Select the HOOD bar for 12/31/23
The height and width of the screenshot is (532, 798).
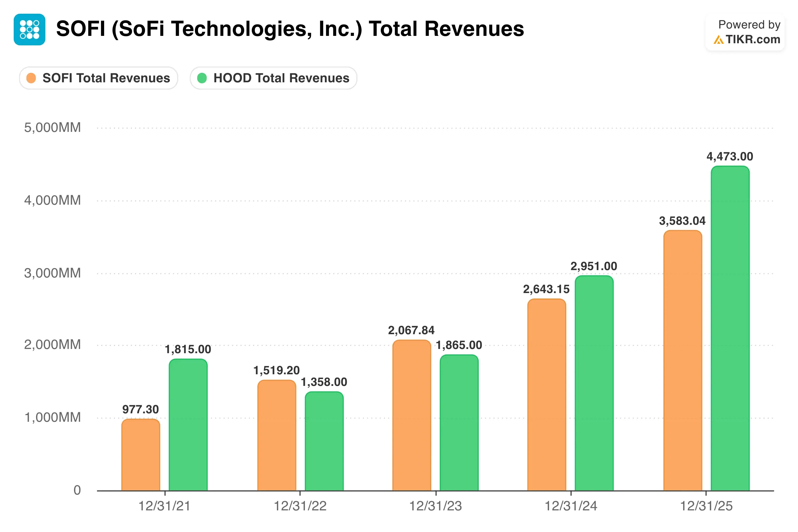click(459, 423)
